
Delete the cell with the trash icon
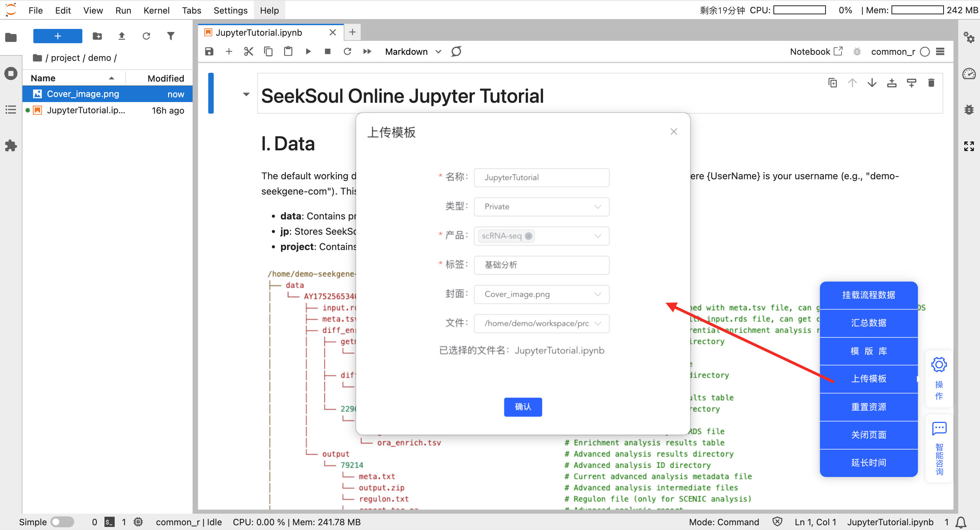(931, 83)
